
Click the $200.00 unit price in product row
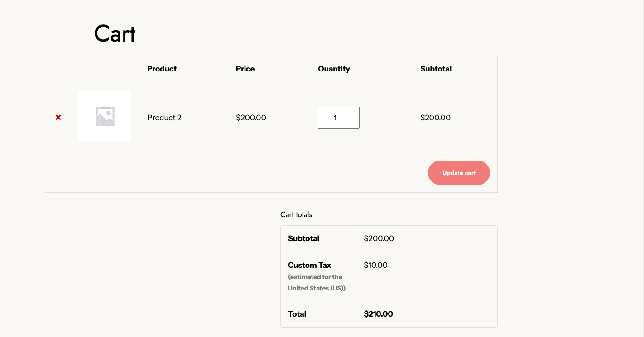point(251,118)
